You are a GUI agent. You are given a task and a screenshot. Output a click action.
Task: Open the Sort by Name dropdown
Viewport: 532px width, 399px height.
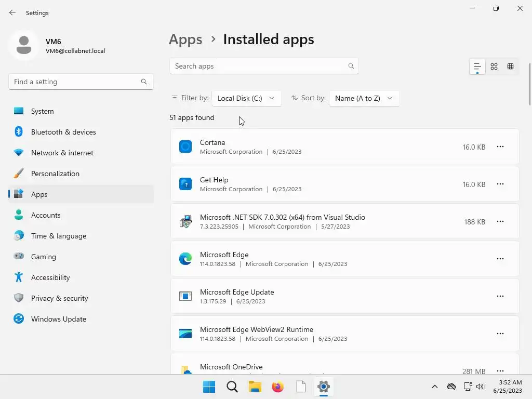click(x=364, y=98)
